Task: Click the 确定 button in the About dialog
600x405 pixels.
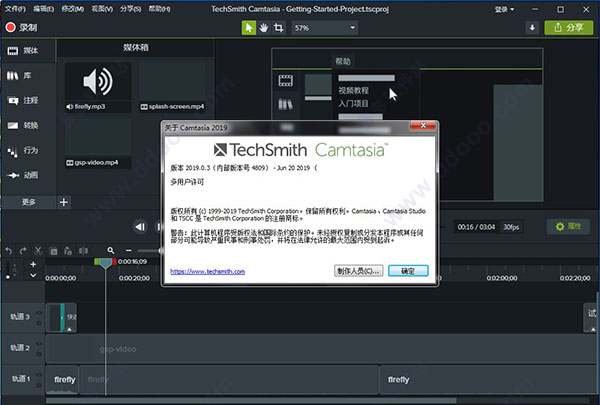Action: coord(408,271)
